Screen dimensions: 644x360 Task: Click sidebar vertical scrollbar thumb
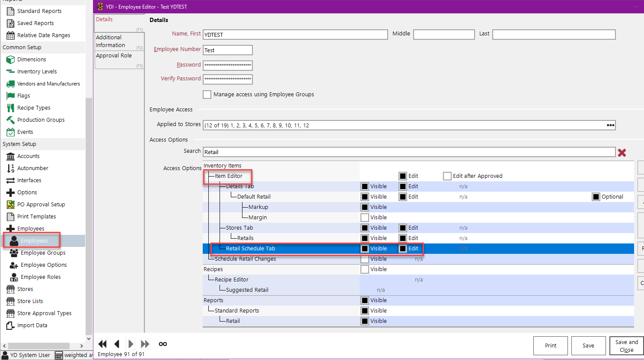(x=89, y=216)
